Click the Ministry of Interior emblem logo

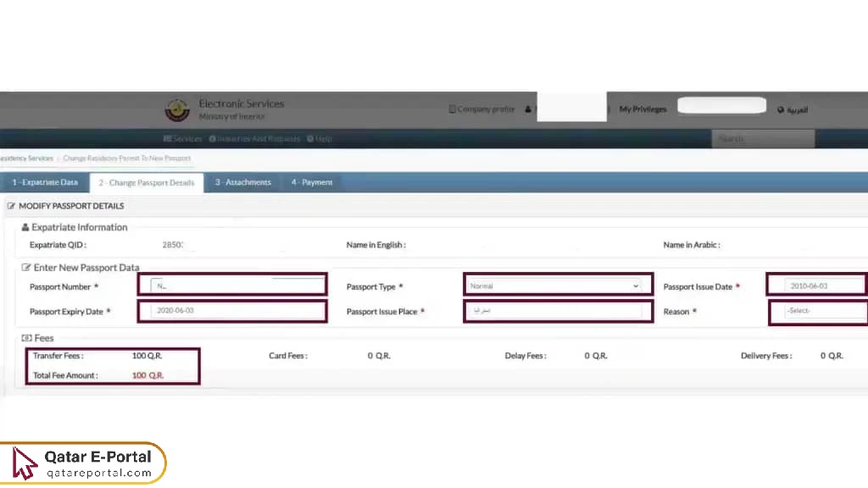177,109
